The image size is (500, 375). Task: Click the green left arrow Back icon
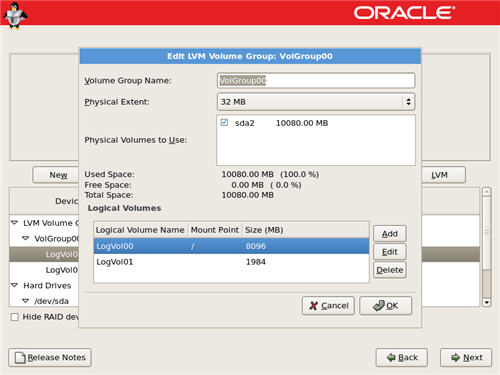(391, 357)
